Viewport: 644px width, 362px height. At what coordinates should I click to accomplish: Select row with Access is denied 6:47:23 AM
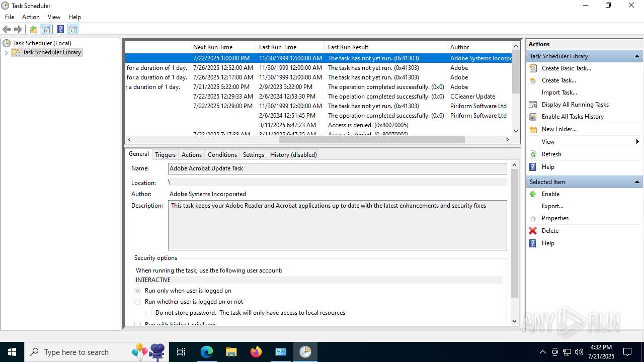point(318,125)
